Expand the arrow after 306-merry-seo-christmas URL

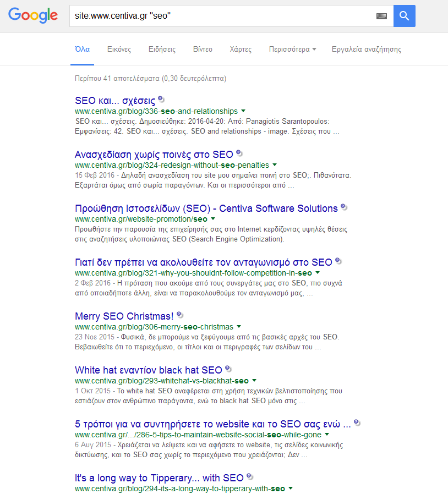239,326
